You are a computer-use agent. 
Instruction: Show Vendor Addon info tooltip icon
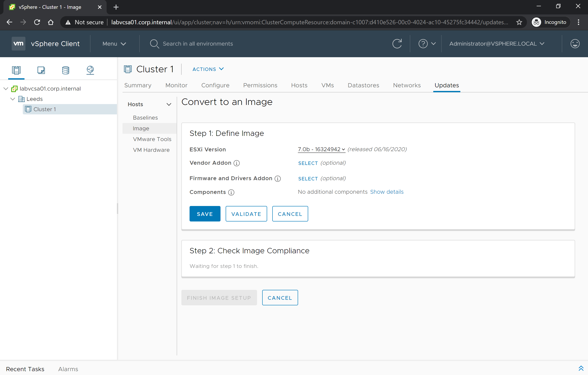click(x=236, y=163)
